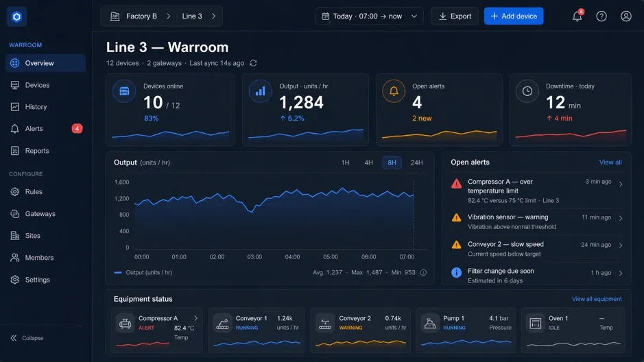
Task: Click the red Compressor A alert triangle
Action: 456,184
